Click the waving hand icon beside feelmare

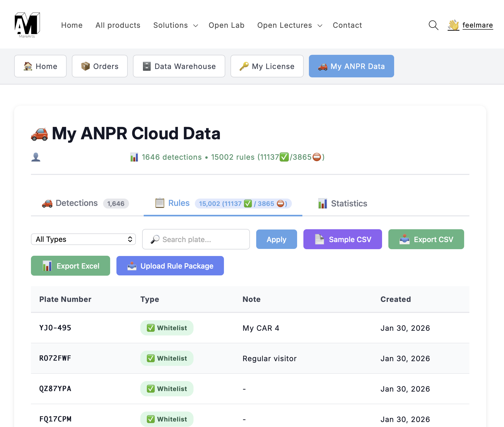click(453, 25)
